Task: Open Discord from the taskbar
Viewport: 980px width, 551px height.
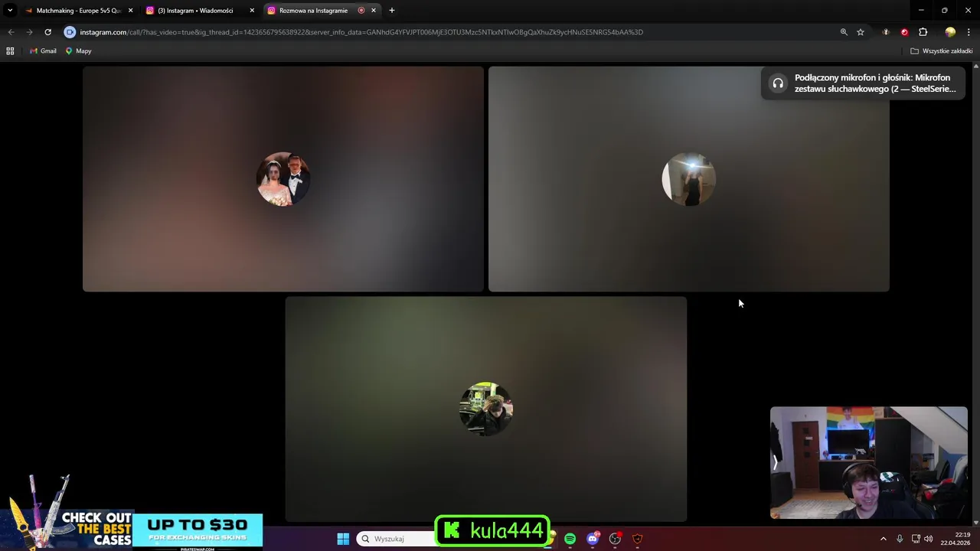Action: 593,539
